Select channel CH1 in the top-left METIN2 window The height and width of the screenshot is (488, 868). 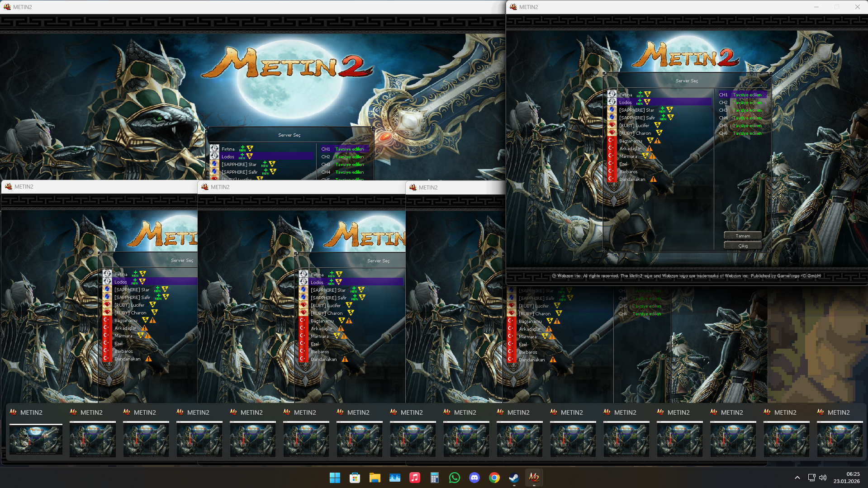344,149
